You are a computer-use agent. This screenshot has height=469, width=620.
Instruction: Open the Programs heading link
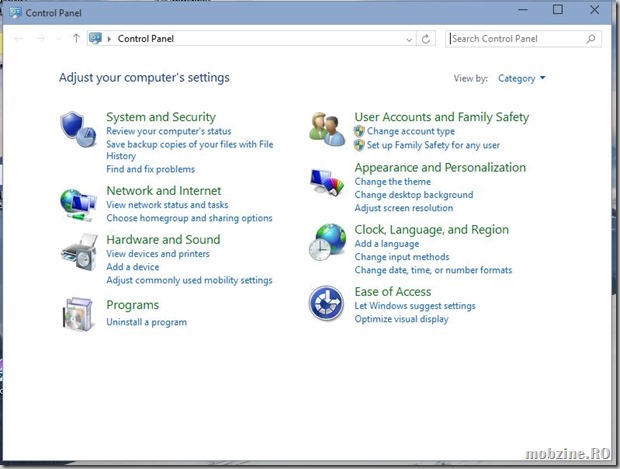132,305
